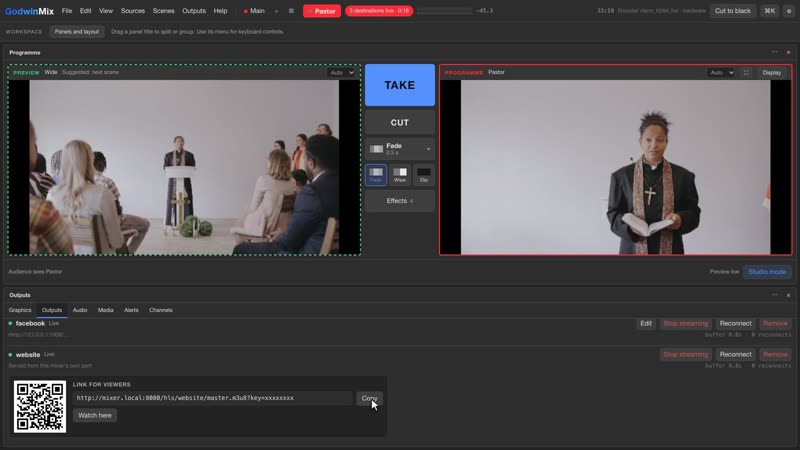Screen dimensions: 800x450
Task: Toggle Studio mode
Action: [767, 271]
